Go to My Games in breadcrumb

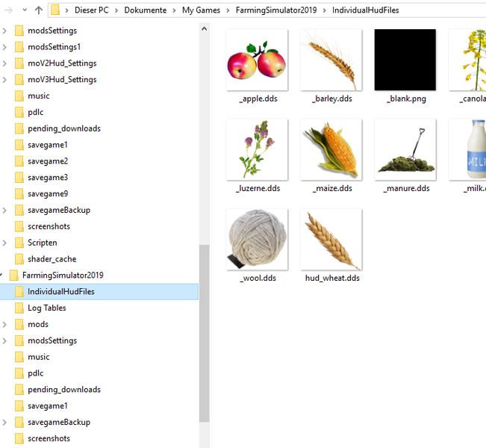tap(201, 10)
